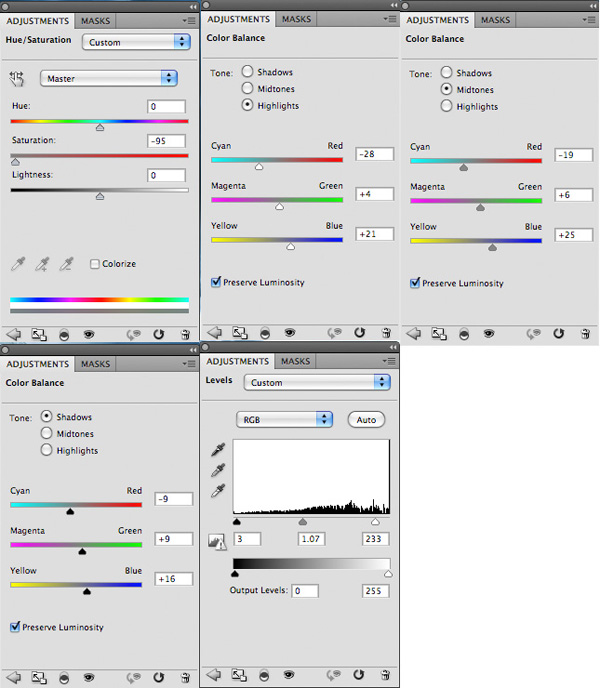Screen dimensions: 600x688
Task: Switch to Masks tab in Levels panel
Action: [x=295, y=361]
